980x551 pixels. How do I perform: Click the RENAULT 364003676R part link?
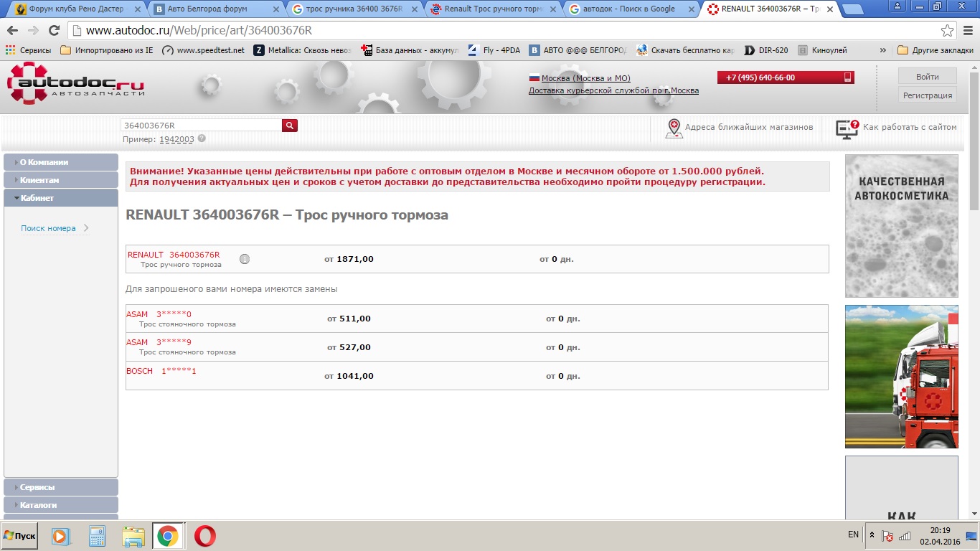(174, 255)
